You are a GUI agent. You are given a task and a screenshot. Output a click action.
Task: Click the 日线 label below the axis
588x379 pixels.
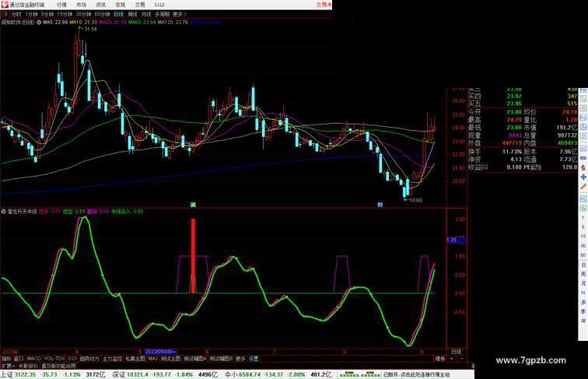tap(457, 352)
